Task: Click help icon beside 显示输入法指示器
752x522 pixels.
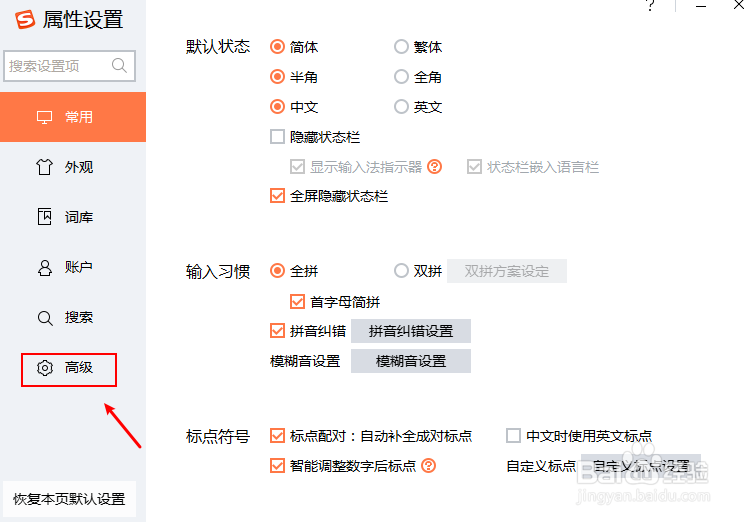Action: [x=435, y=167]
